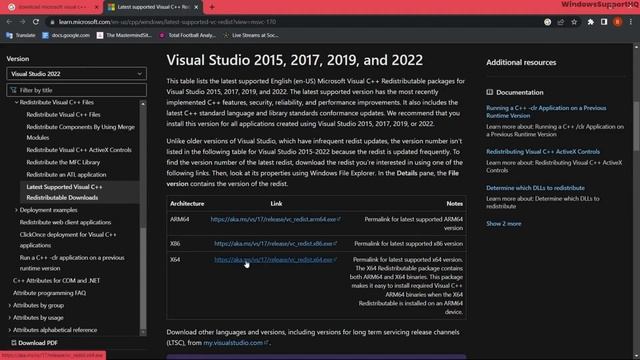This screenshot has height=360, width=640.
Task: Open the Extensions puzzle icon
Action: 591,22
